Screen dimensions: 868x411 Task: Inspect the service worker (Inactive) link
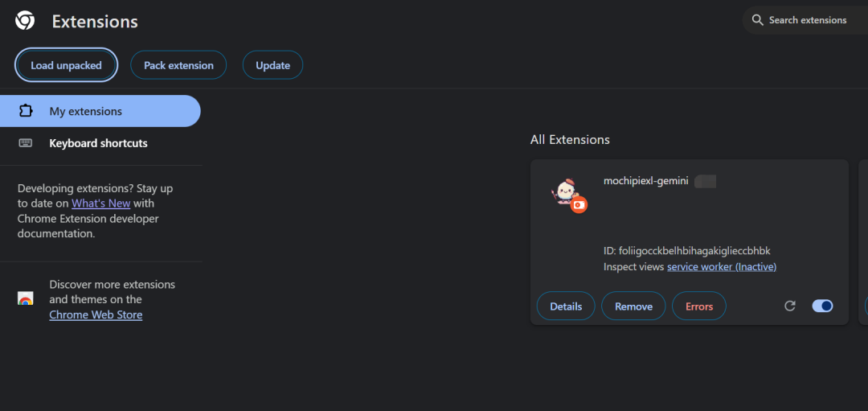pos(722,266)
